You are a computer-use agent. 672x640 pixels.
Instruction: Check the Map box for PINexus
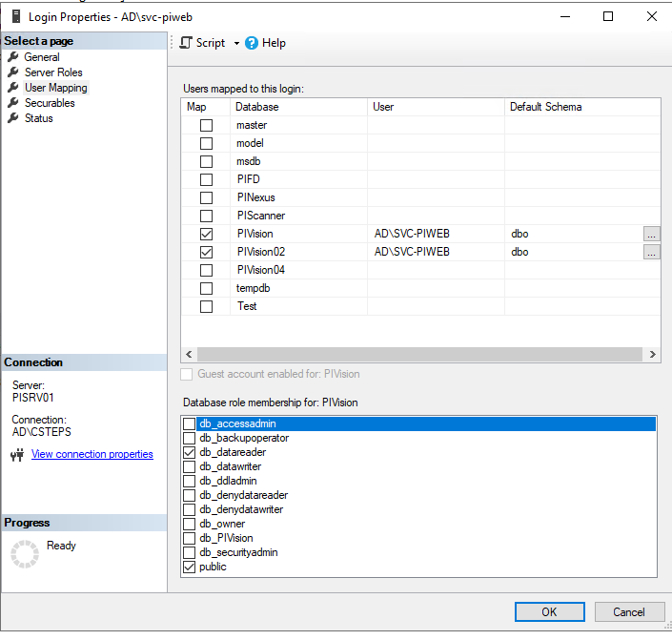point(206,197)
